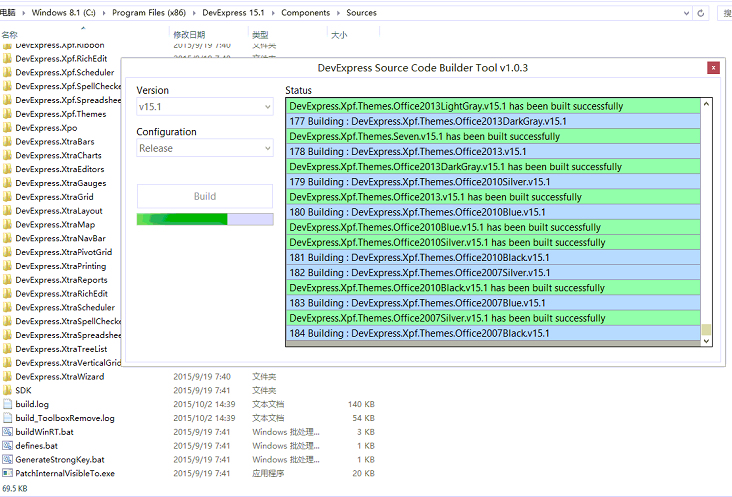The height and width of the screenshot is (497, 732).
Task: Click the 'DevExpress 15.1' breadcrumb segment
Action: pyautogui.click(x=233, y=13)
